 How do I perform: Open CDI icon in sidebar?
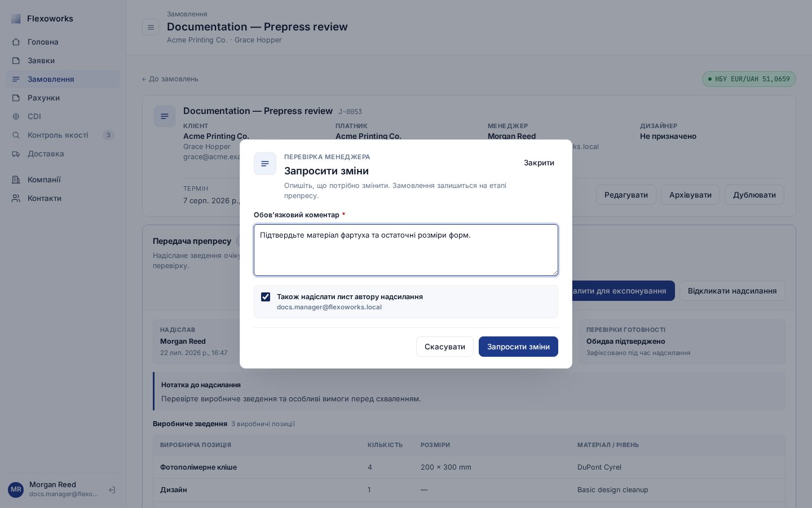[x=16, y=116]
